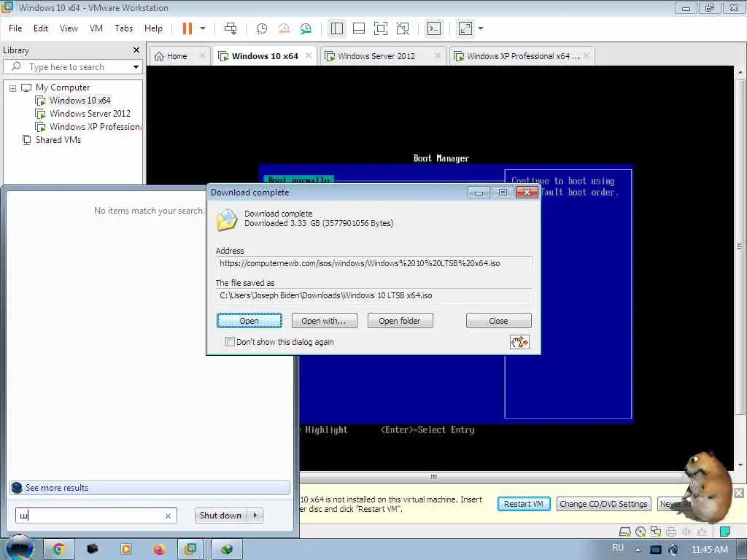Click the Restart VM button
Viewport: 747px width, 560px height.
[x=524, y=504]
